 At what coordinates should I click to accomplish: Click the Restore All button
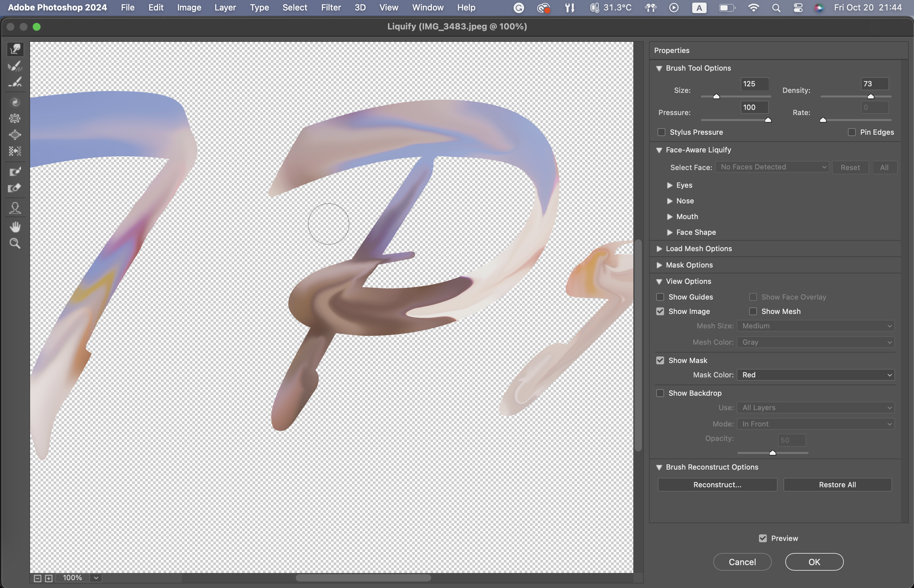tap(837, 485)
